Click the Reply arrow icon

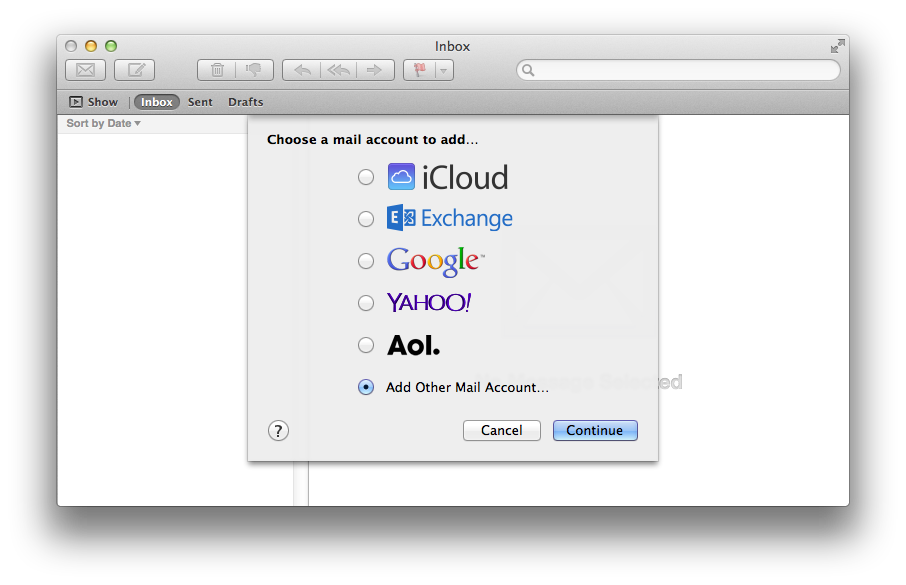302,70
